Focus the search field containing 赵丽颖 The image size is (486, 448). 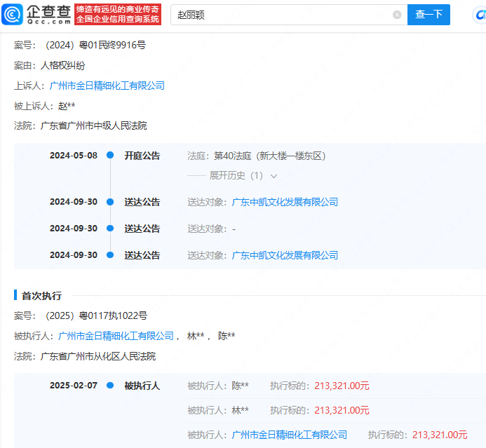281,15
